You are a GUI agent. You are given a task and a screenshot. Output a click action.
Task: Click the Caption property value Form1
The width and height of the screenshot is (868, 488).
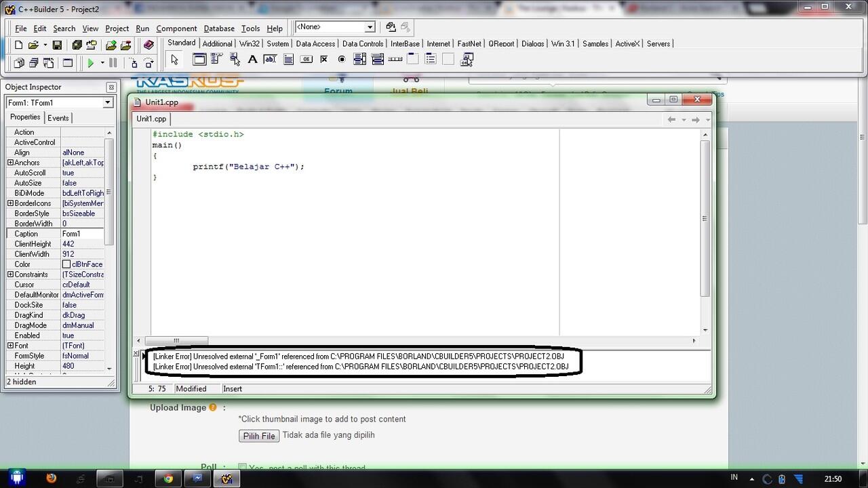click(83, 234)
